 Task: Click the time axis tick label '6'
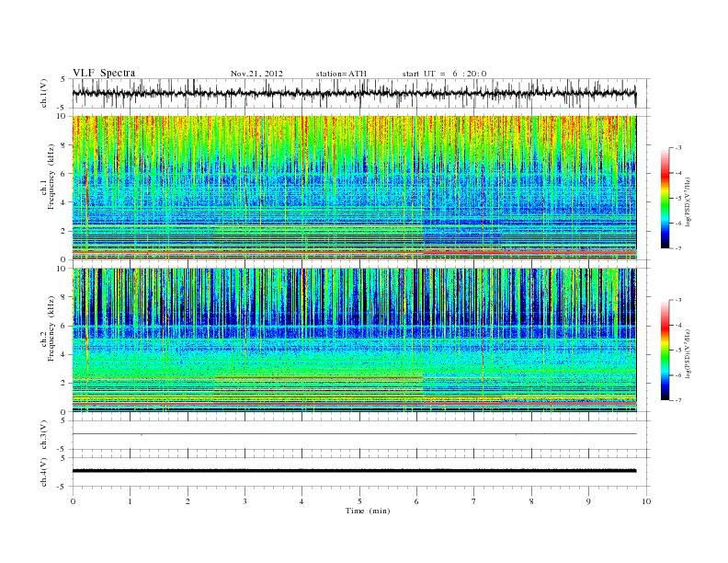(416, 501)
